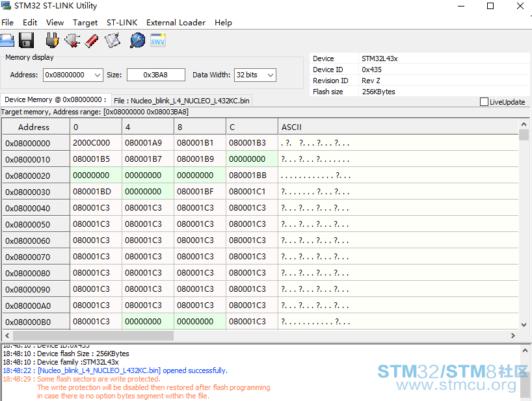The height and width of the screenshot is (401, 532).
Task: Click row address 0x08000020
Action: [36, 175]
